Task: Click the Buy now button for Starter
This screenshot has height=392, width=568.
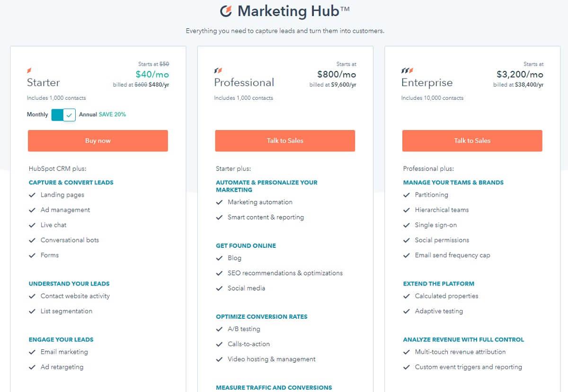Action: pos(98,141)
